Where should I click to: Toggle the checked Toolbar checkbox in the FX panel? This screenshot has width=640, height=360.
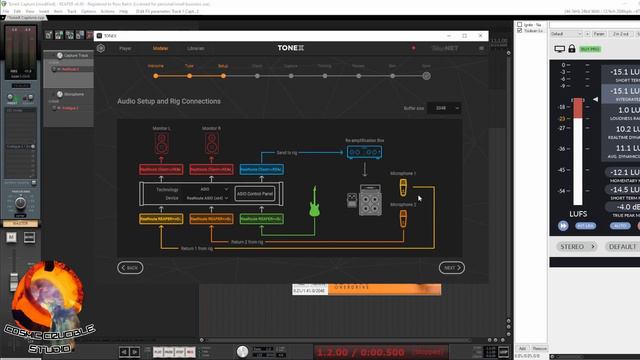(520, 31)
